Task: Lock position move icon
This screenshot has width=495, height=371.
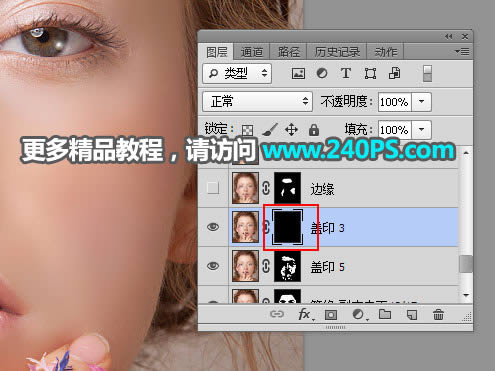Action: point(291,130)
